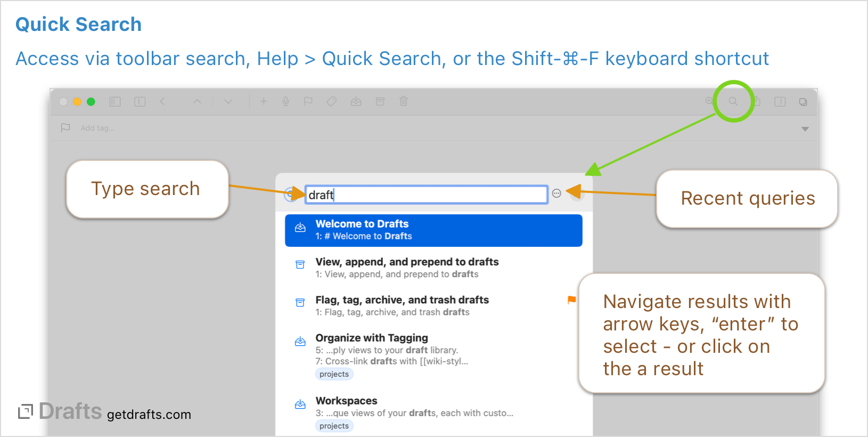
Task: Go back with the left chevron
Action: click(x=162, y=101)
